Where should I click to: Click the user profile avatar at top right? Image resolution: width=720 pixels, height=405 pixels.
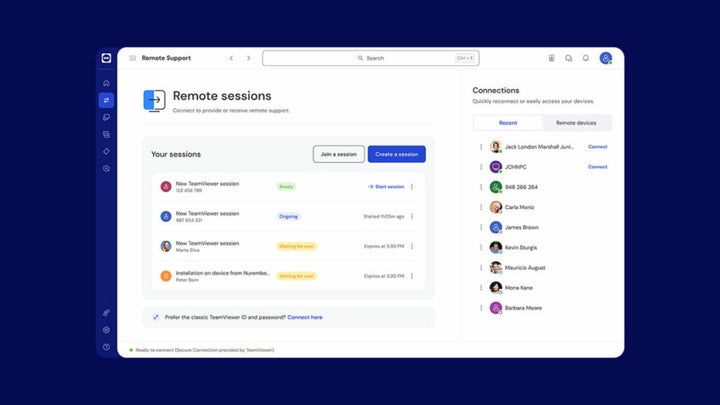pos(605,58)
